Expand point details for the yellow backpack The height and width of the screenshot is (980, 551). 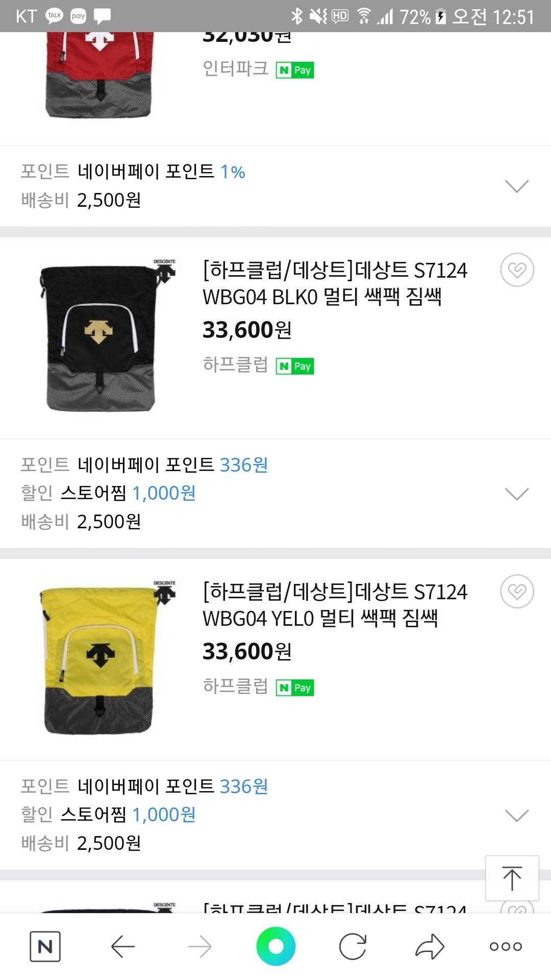516,815
